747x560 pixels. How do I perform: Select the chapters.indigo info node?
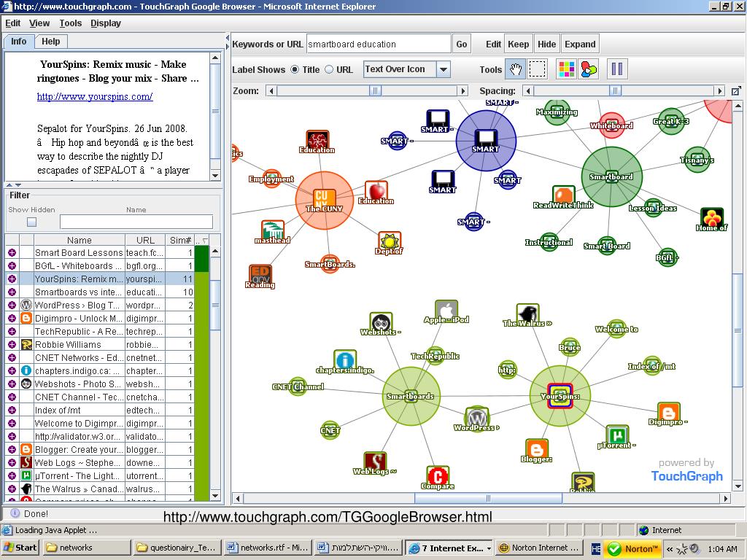345,360
